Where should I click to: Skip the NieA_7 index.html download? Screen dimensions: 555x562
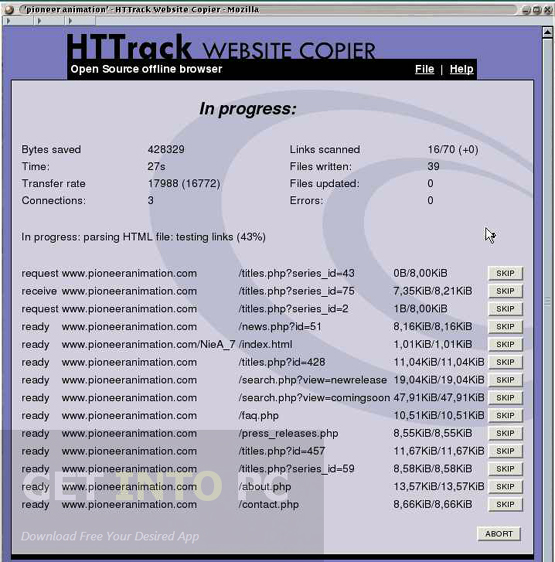click(505, 344)
